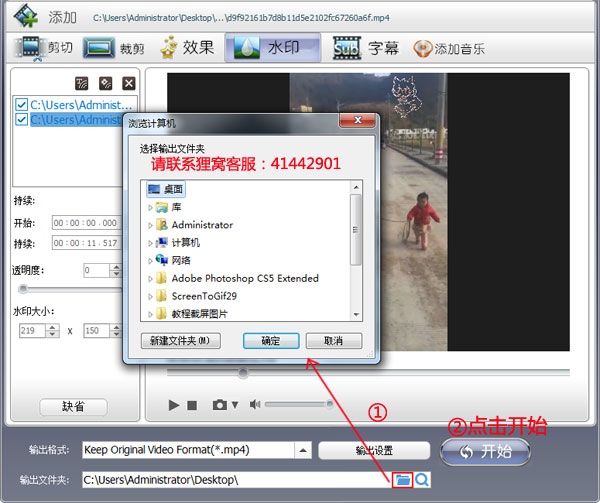Click the 缺省 default button

point(73,406)
